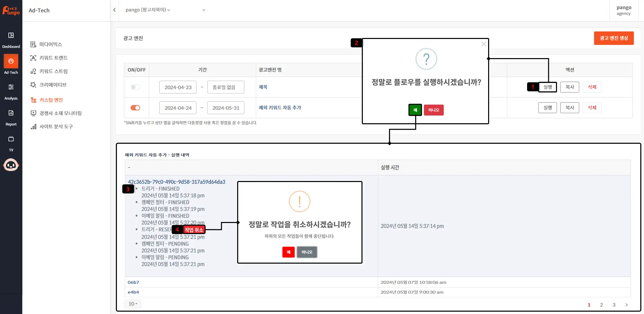Click the chatbot mascot icon
Image resolution: width=644 pixels, height=314 pixels.
click(x=11, y=165)
